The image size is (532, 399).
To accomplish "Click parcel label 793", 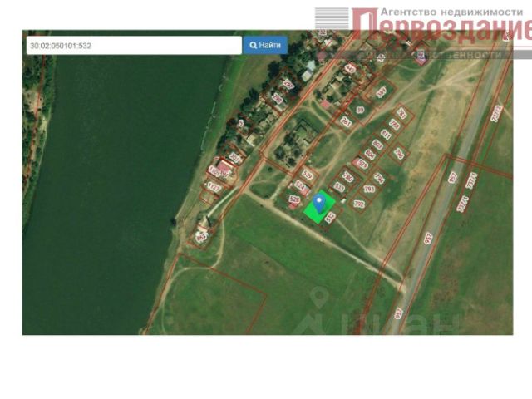I will 369,189.
